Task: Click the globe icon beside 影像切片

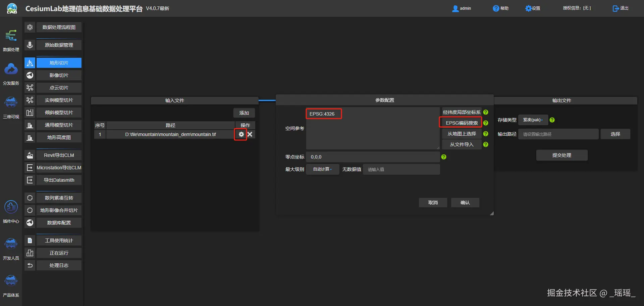Action: coord(30,75)
